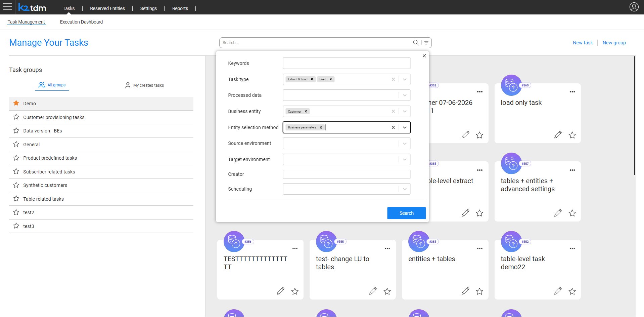Clear Entity selection method values
The width and height of the screenshot is (644, 317).
click(x=393, y=128)
